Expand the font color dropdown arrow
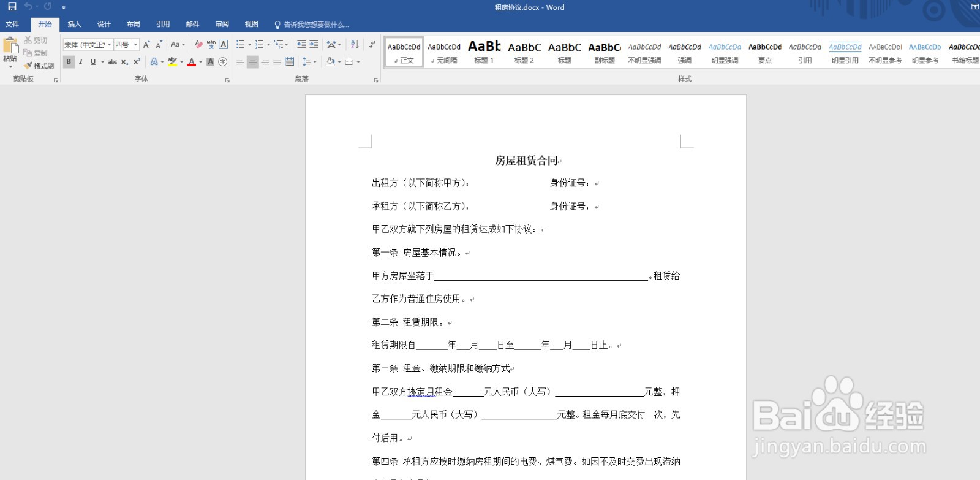Screen dimensions: 980x480 click(200, 62)
